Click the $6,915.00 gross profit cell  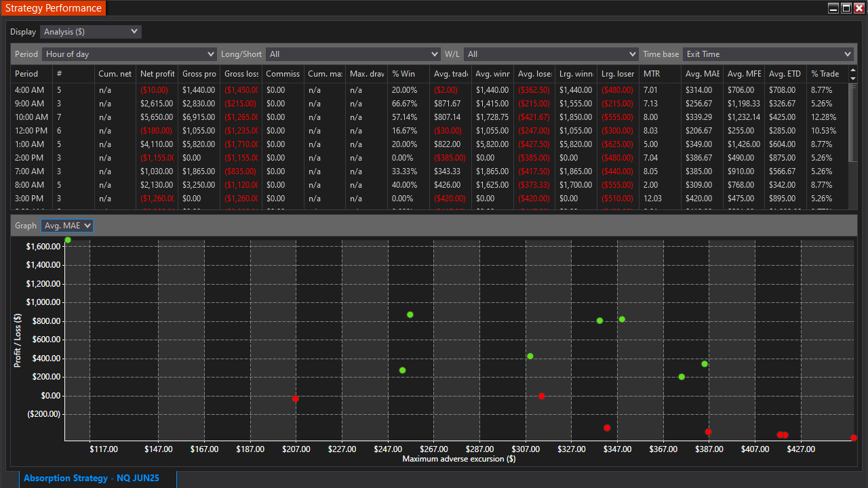(199, 117)
